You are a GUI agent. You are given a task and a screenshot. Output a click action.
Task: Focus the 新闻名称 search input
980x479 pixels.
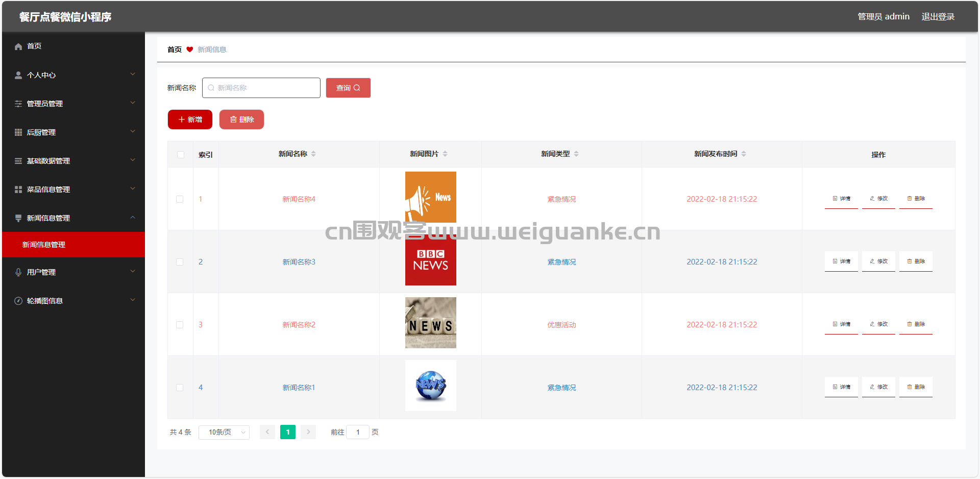(261, 88)
